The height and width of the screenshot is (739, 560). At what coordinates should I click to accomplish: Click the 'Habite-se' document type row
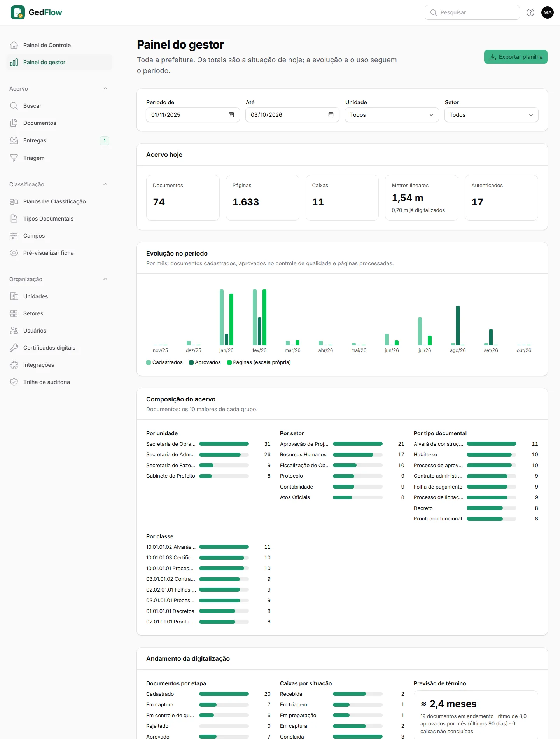point(476,454)
